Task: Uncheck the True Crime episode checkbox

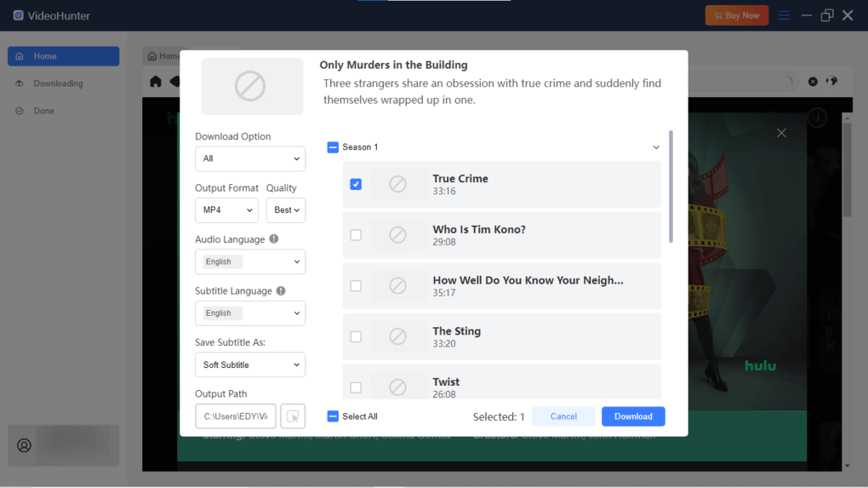Action: (x=356, y=184)
